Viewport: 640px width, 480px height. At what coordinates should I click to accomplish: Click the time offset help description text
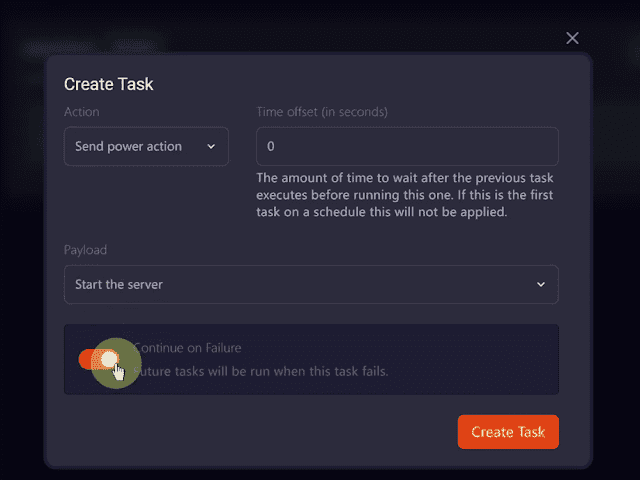coord(405,195)
